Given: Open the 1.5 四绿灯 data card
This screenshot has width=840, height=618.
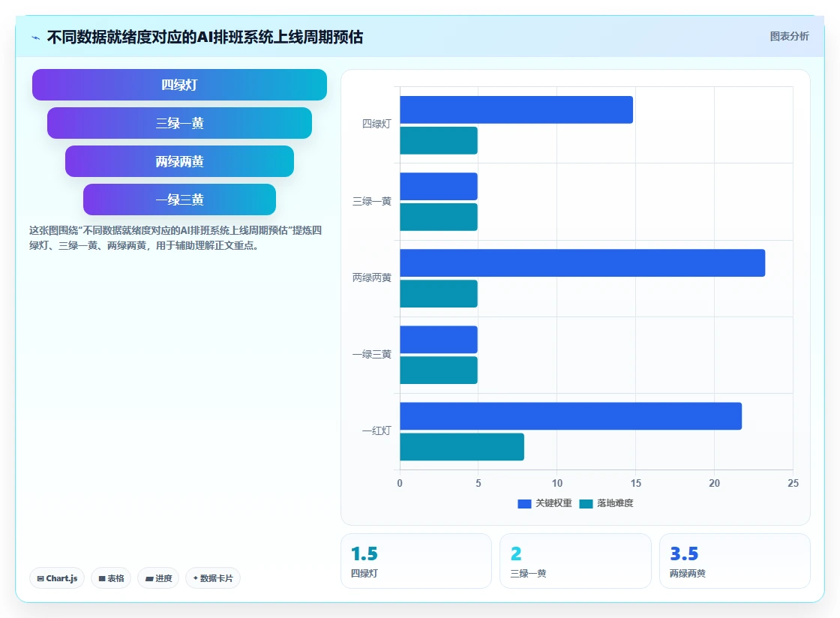Looking at the screenshot, I should point(416,561).
